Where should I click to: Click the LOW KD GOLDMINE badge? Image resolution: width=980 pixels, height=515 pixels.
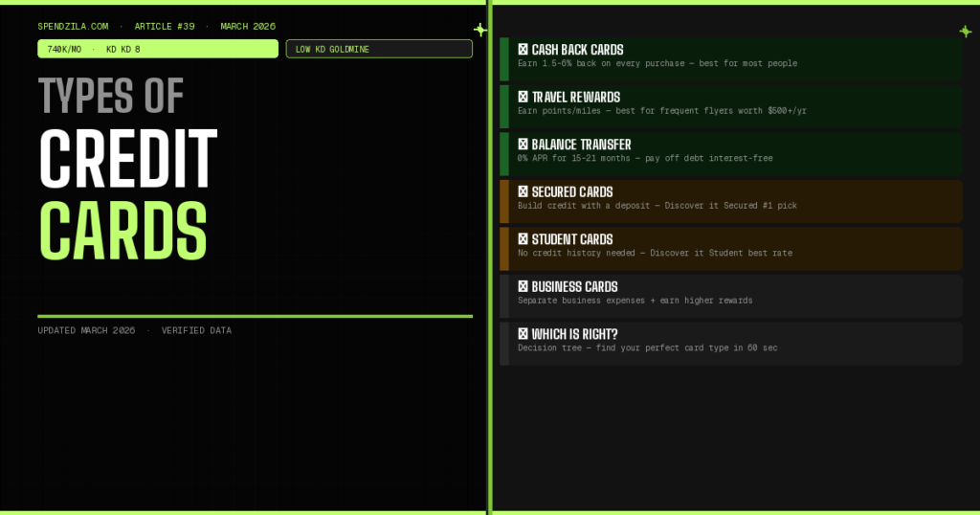coord(378,49)
